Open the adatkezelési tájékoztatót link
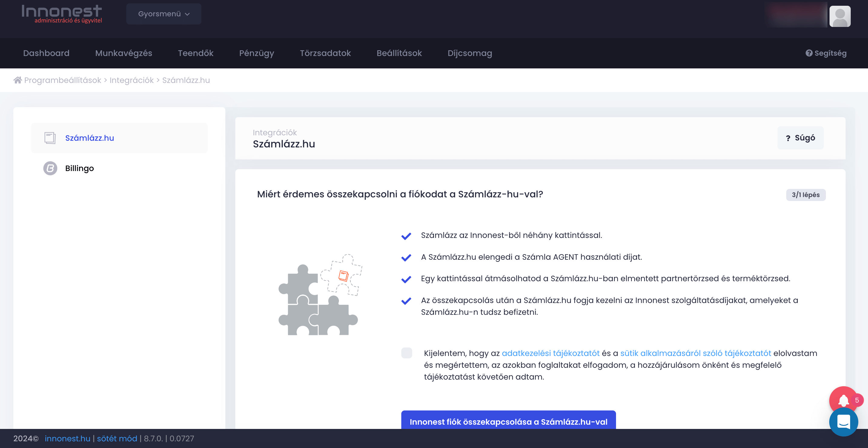 point(551,353)
